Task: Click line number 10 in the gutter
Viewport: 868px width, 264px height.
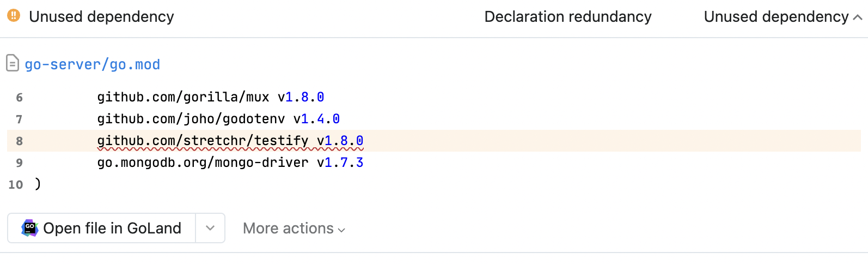Action: [x=16, y=185]
